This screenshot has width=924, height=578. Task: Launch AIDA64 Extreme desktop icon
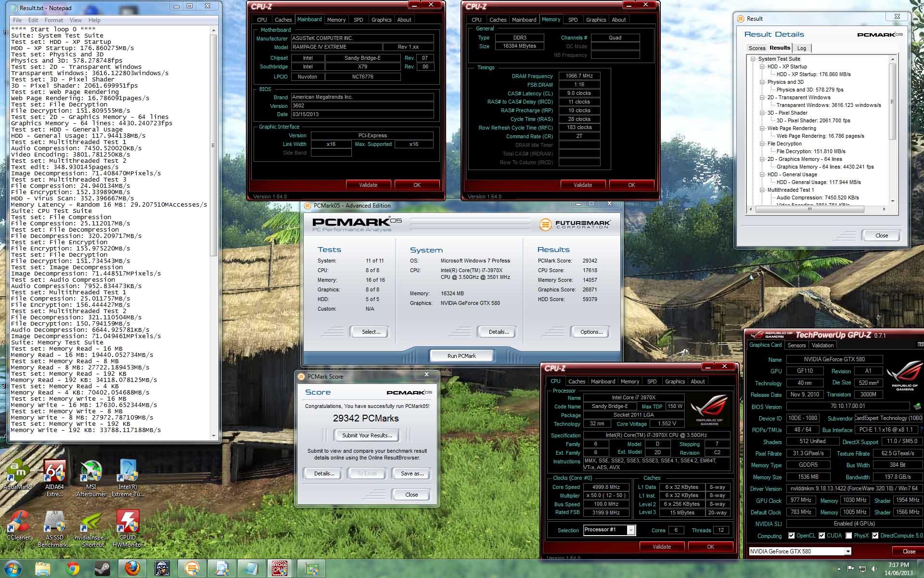point(54,478)
